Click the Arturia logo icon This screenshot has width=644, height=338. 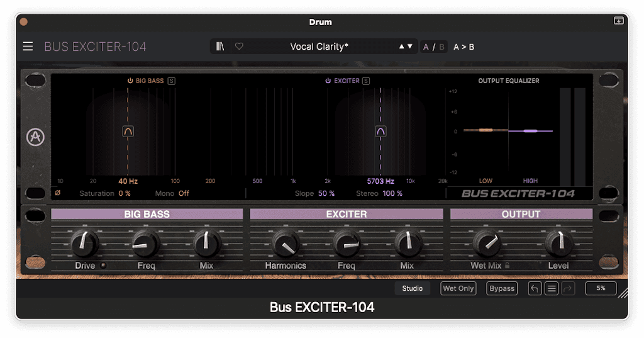click(x=35, y=137)
